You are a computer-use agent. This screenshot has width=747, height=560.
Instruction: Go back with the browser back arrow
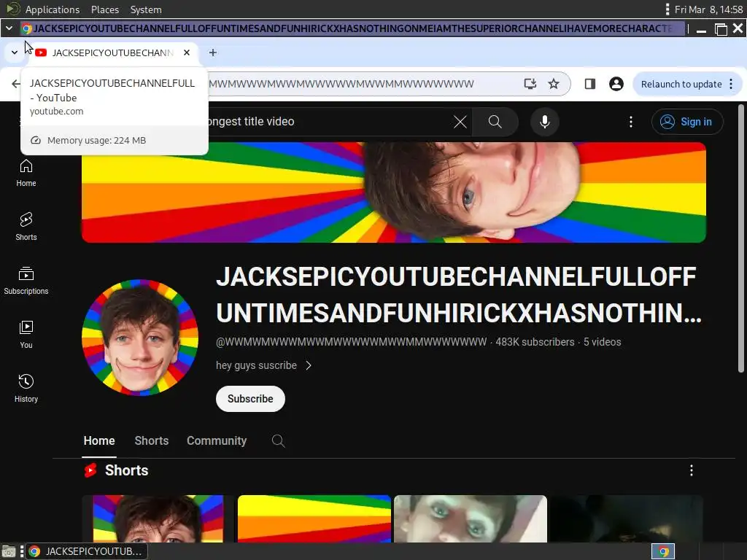(16, 84)
